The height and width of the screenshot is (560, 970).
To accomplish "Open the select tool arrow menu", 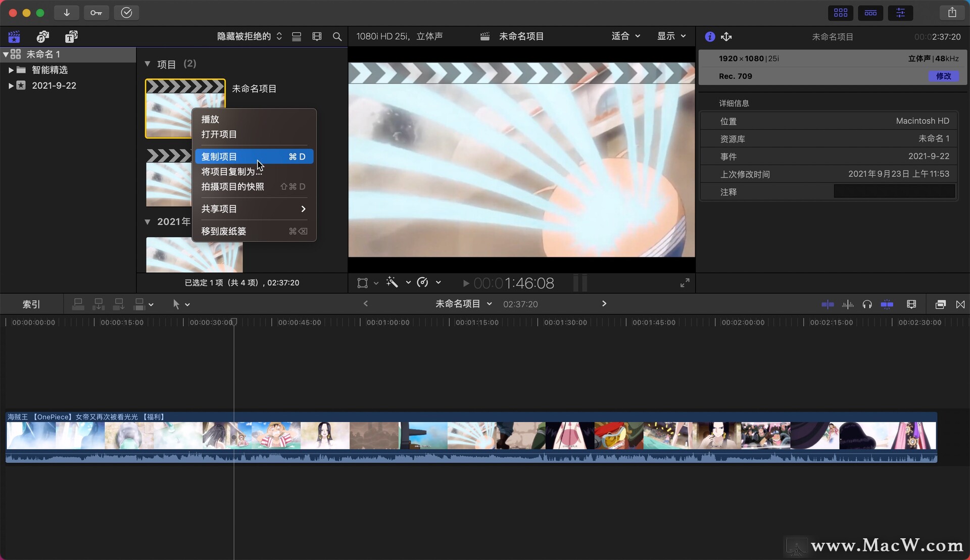I will coord(180,304).
